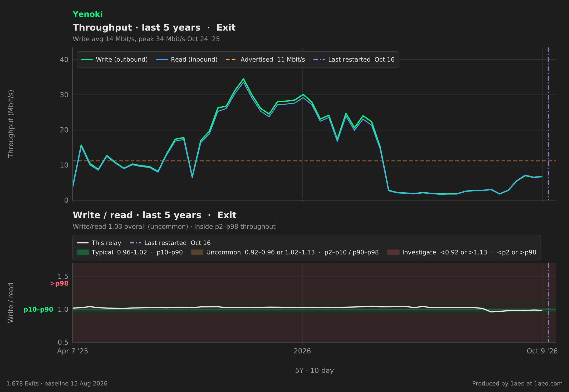Click the Yenoki relay name heading
The height and width of the screenshot is (392, 569).
87,14
